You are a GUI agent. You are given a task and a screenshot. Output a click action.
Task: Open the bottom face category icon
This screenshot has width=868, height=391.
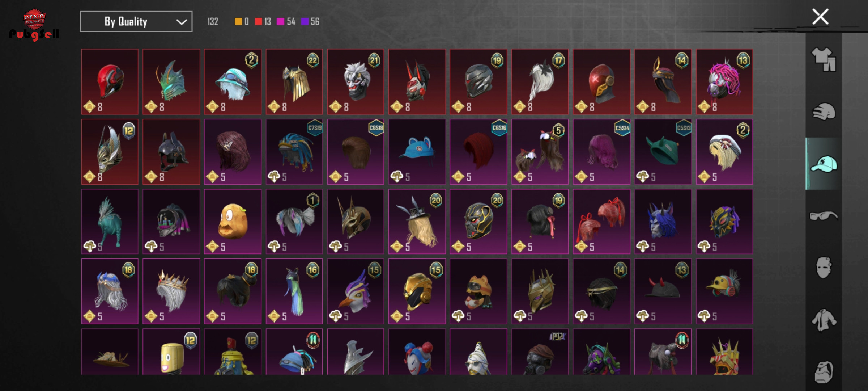click(x=824, y=372)
